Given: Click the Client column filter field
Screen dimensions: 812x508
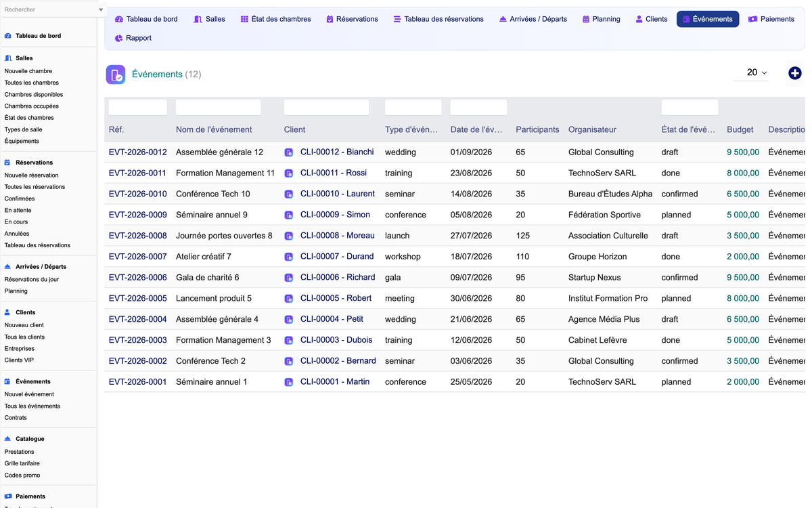Looking at the screenshot, I should (x=326, y=107).
